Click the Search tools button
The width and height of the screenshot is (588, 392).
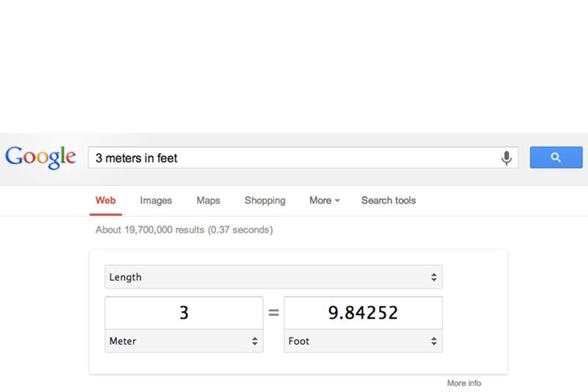pos(388,200)
